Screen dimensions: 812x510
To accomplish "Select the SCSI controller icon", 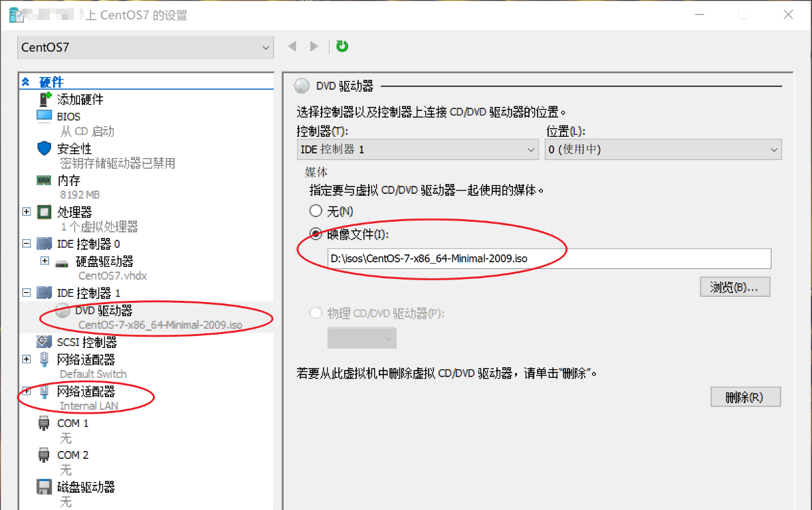I will pyautogui.click(x=45, y=342).
